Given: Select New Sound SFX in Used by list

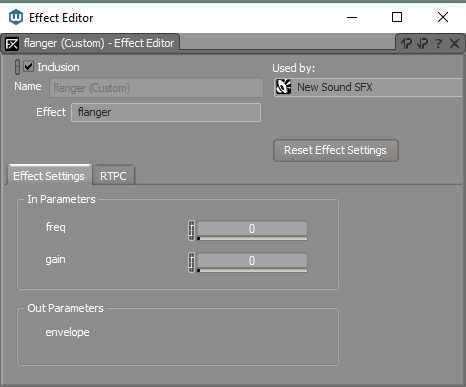Looking at the screenshot, I should pyautogui.click(x=368, y=87).
